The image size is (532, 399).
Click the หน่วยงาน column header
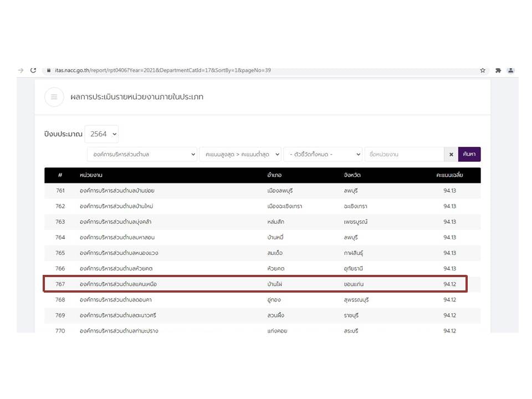91,175
